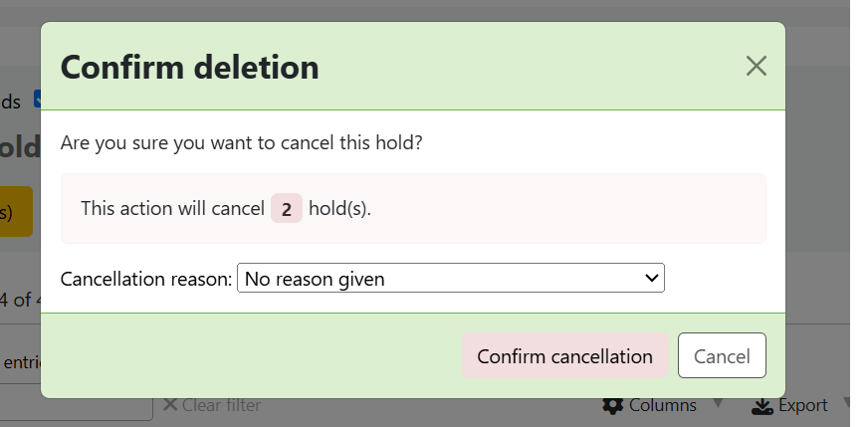
Task: Click the Cancel button
Action: click(722, 356)
